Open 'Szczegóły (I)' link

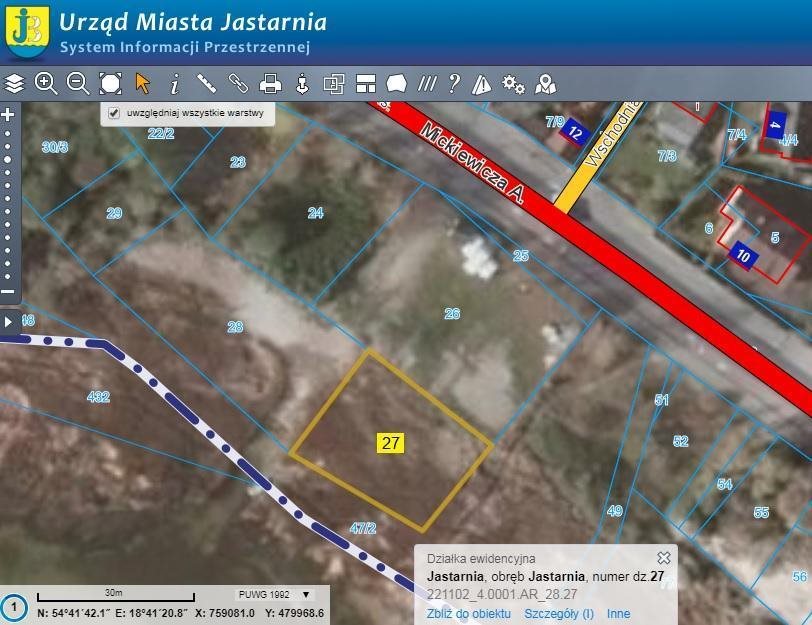pyautogui.click(x=559, y=614)
